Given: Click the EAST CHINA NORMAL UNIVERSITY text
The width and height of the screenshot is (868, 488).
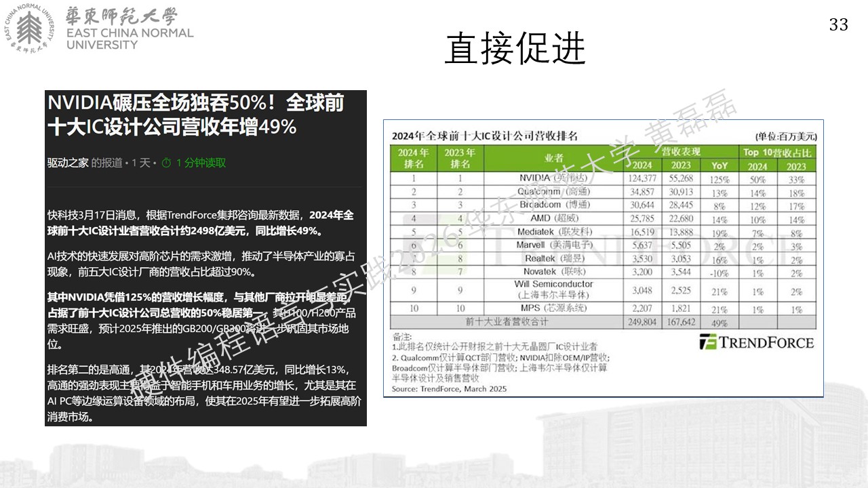Looking at the screenshot, I should tap(130, 39).
